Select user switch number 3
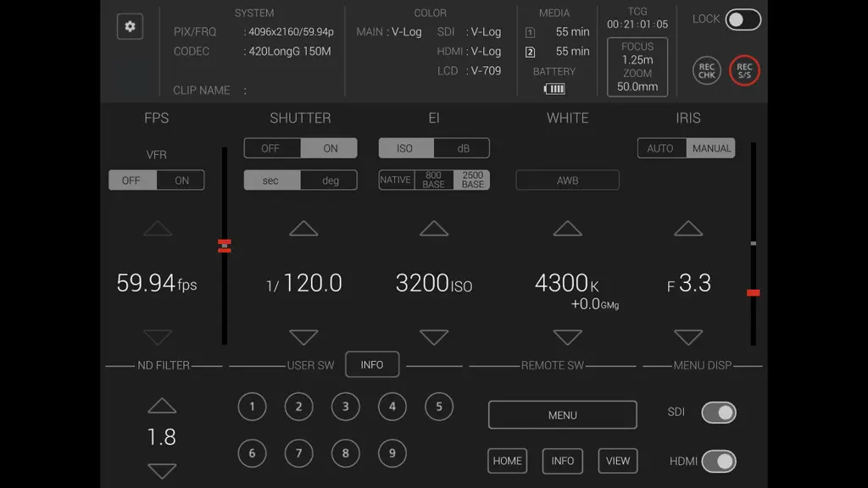This screenshot has height=488, width=868. [x=346, y=407]
